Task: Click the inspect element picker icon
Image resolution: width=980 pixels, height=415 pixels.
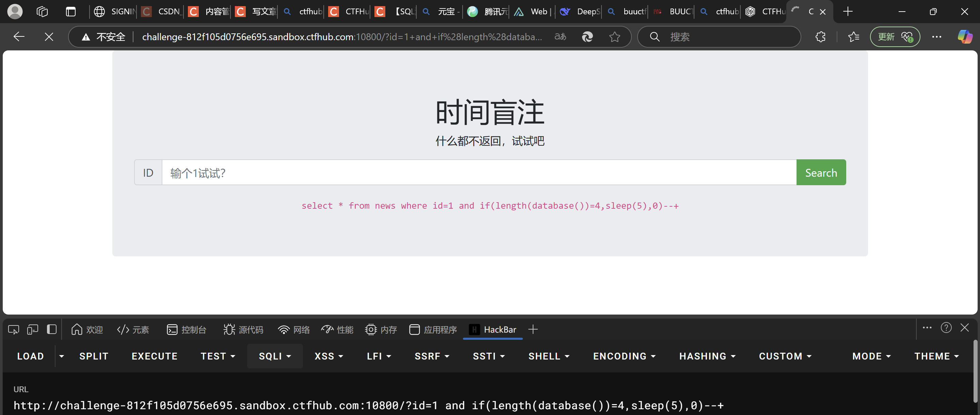Action: pyautogui.click(x=14, y=330)
